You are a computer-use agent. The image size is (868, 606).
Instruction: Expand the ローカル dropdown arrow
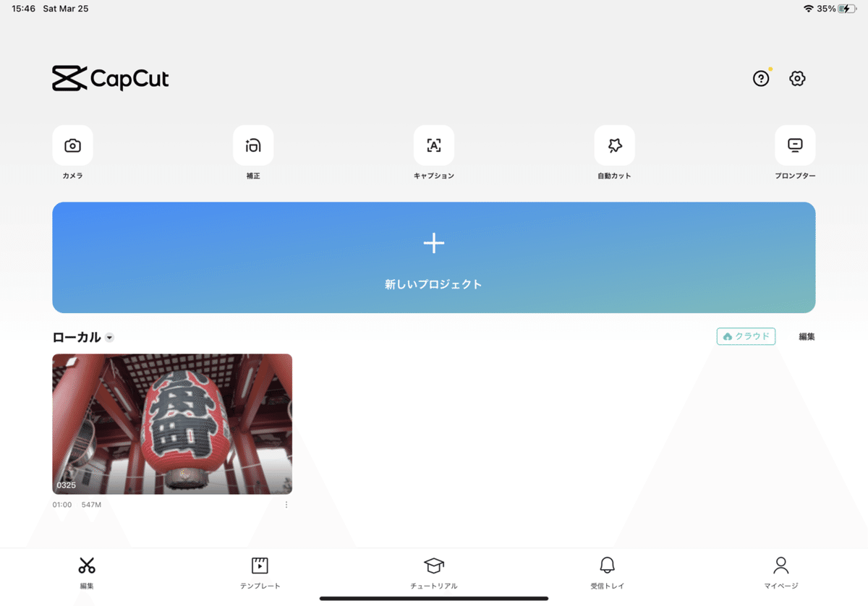click(x=109, y=338)
